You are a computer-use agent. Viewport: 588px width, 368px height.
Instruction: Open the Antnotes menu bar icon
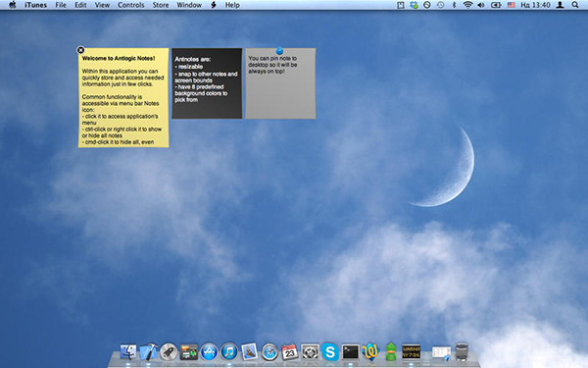click(401, 5)
